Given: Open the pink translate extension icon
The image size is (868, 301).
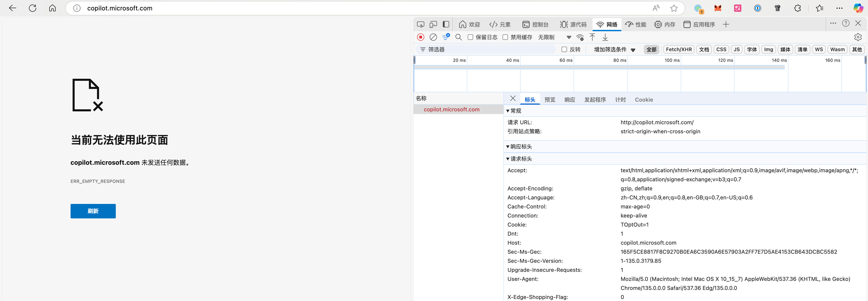Looking at the screenshot, I should tap(738, 8).
